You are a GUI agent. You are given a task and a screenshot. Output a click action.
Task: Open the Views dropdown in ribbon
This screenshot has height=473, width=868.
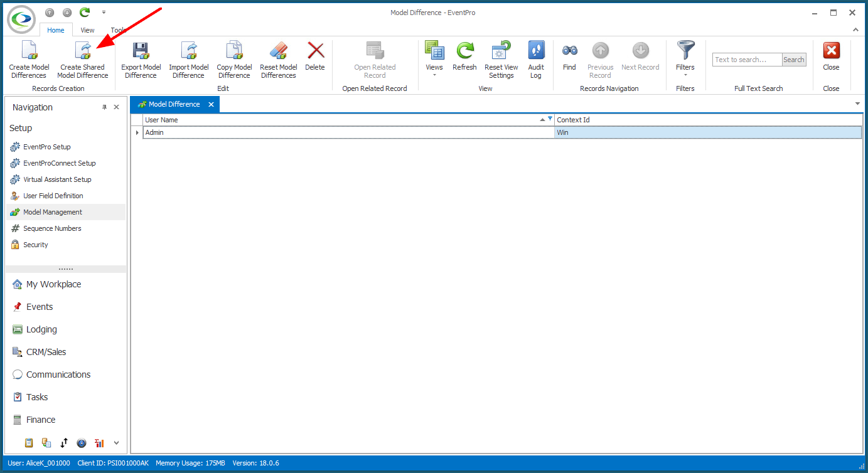click(x=434, y=60)
